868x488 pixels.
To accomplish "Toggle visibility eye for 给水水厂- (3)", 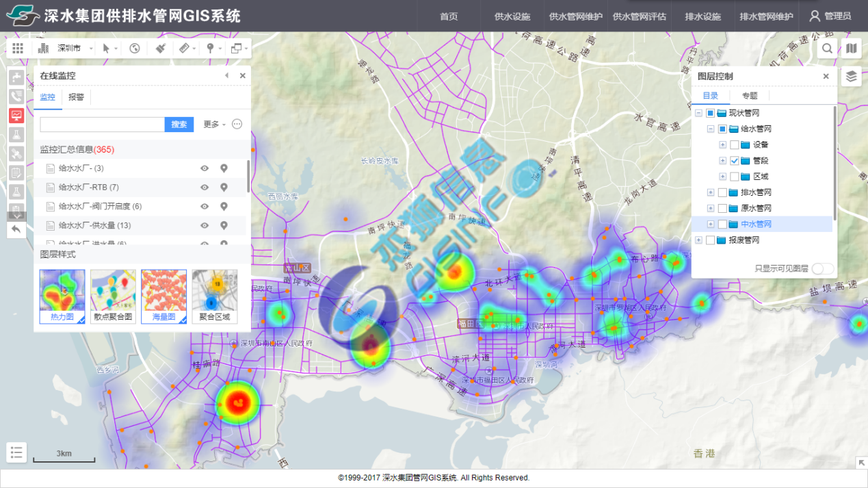I will coord(205,168).
